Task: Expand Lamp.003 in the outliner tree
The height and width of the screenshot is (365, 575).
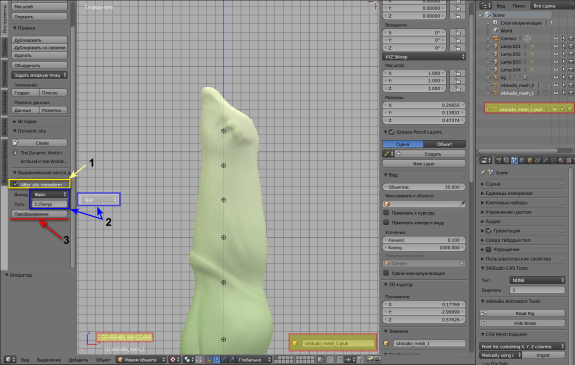Action: click(488, 62)
